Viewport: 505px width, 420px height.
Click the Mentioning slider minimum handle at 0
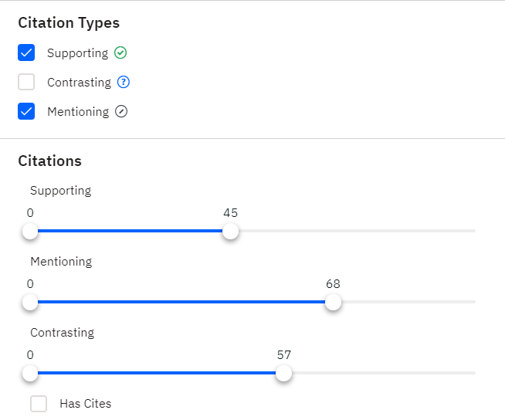(x=30, y=302)
